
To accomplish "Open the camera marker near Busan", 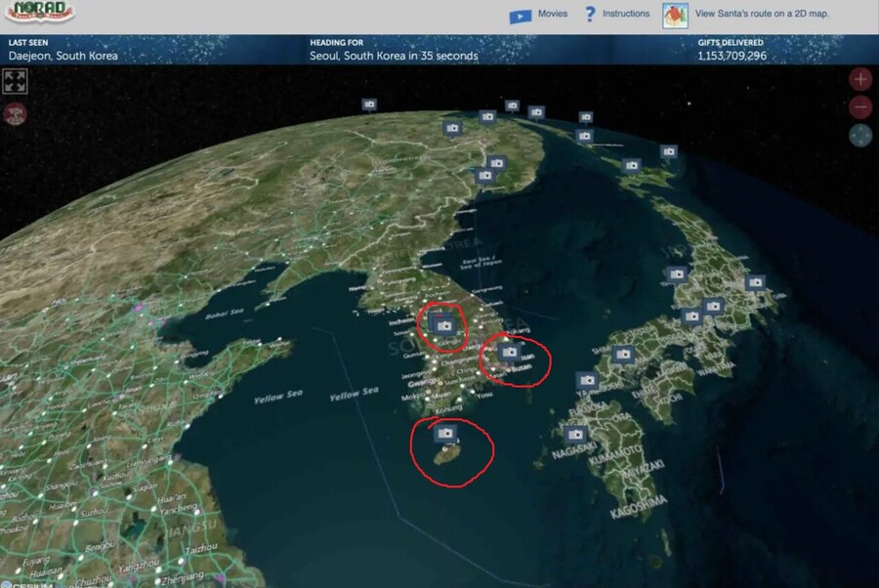I will [x=509, y=352].
